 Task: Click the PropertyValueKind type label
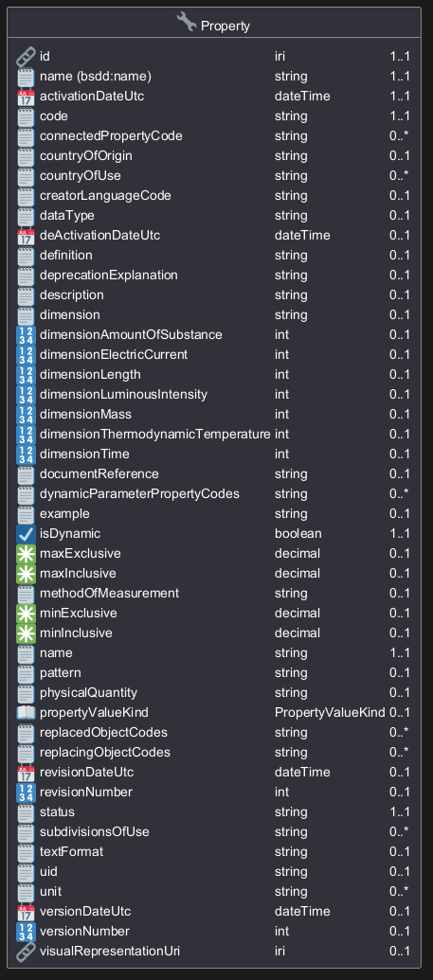click(330, 712)
